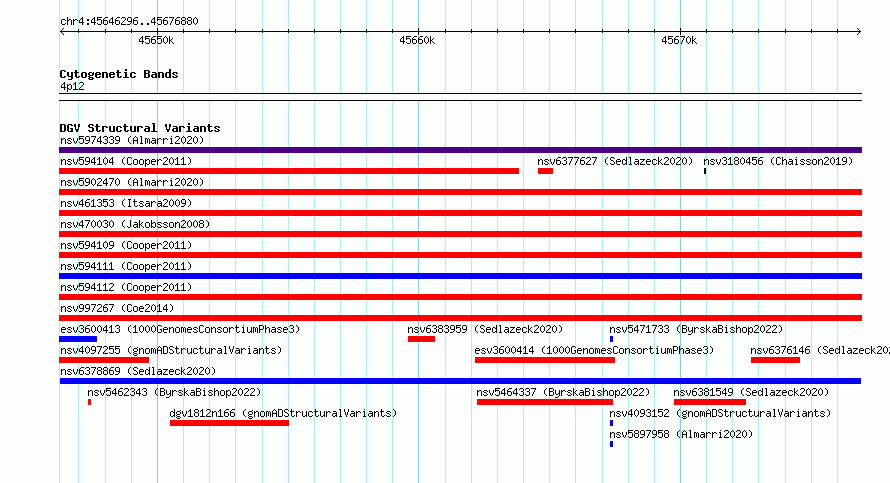Open the nsv4093152 (gnomADStructuralVariants) label
Viewport: 890px width, 483px height.
(x=720, y=413)
